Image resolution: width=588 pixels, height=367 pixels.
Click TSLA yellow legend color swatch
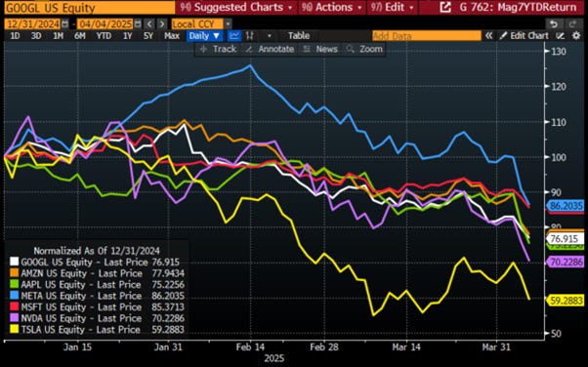tap(14, 329)
